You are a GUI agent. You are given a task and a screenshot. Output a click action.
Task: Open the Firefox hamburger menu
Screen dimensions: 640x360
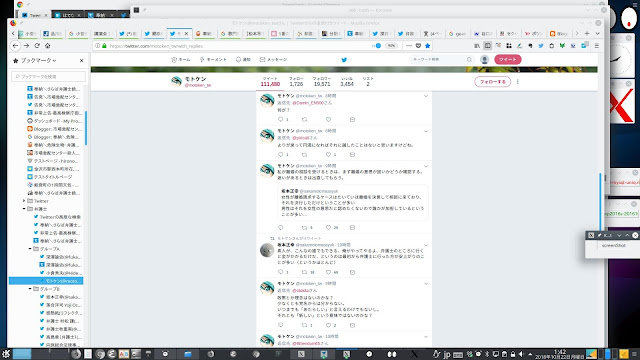[x=596, y=46]
